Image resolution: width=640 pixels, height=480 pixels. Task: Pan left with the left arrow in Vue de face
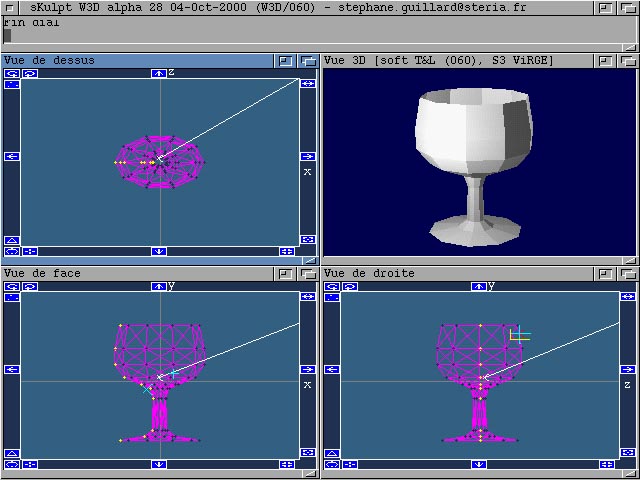tap(12, 369)
